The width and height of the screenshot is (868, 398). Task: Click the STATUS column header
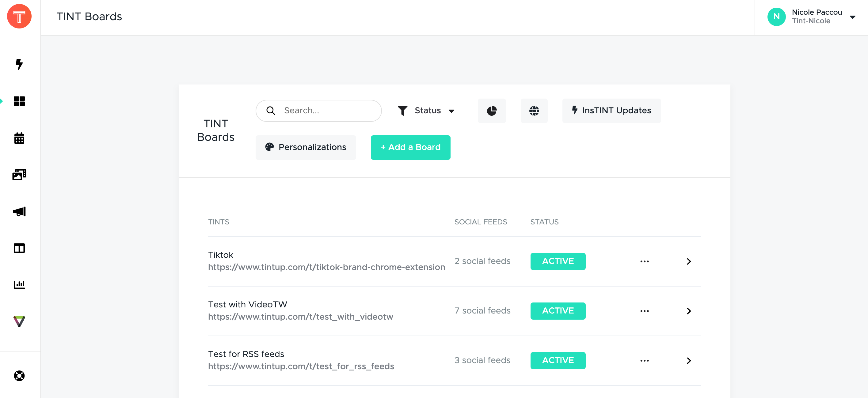click(544, 222)
